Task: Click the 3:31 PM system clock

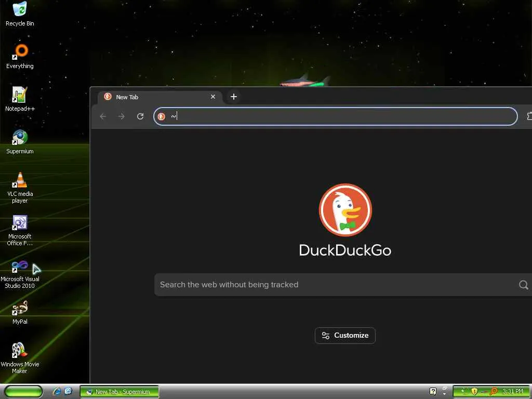Action: point(512,391)
